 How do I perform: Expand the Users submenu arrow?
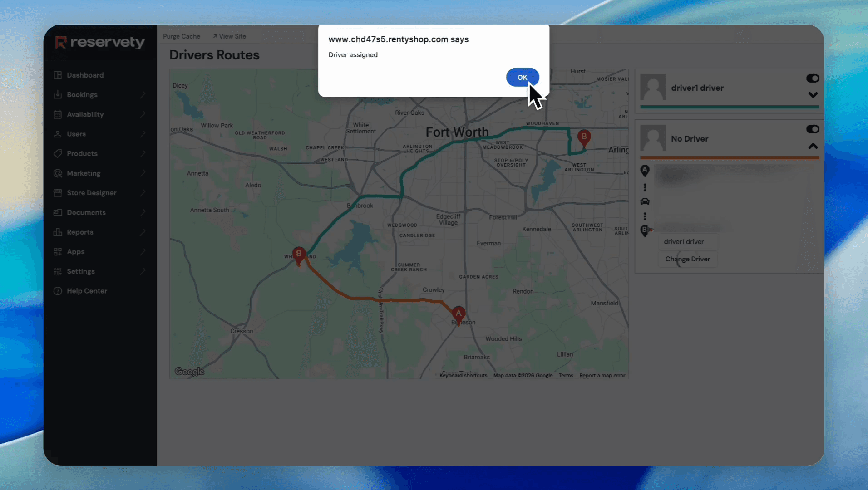pos(143,134)
